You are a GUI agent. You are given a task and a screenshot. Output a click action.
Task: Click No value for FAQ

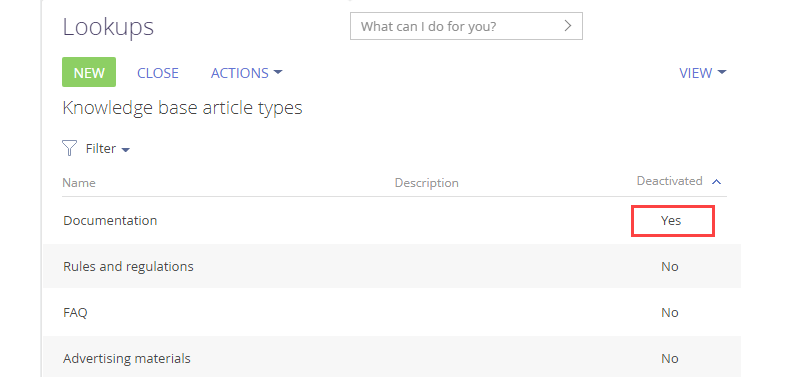coord(670,313)
